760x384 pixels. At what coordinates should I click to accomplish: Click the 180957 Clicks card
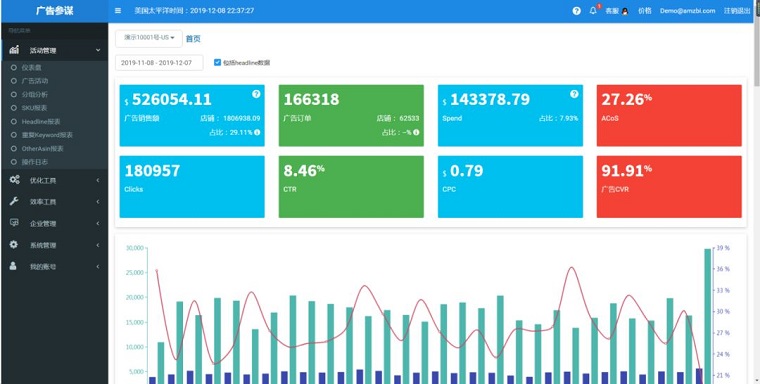coord(192,187)
